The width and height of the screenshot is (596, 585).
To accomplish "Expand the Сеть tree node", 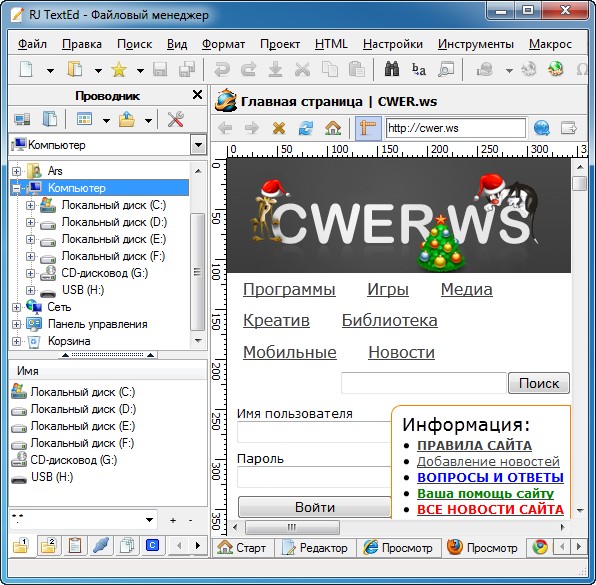I will [x=16, y=307].
